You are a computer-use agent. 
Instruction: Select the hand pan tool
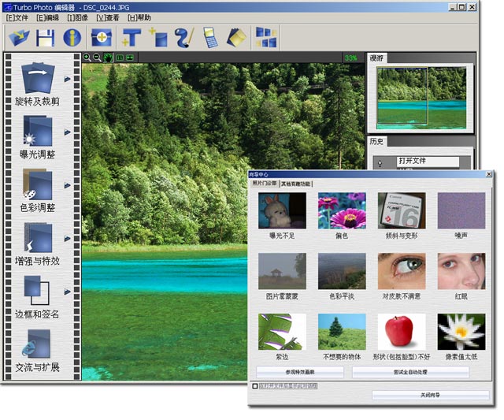coord(109,58)
